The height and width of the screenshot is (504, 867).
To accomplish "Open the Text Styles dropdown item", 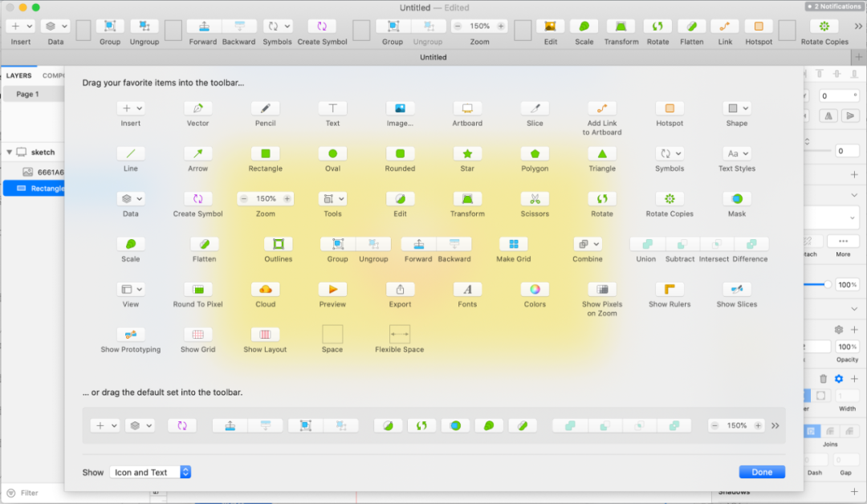I will [736, 153].
